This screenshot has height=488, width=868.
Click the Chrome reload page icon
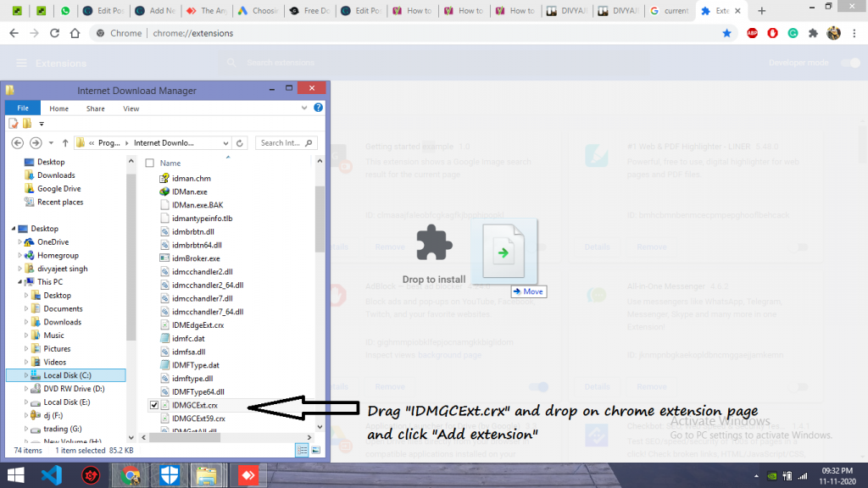click(54, 33)
